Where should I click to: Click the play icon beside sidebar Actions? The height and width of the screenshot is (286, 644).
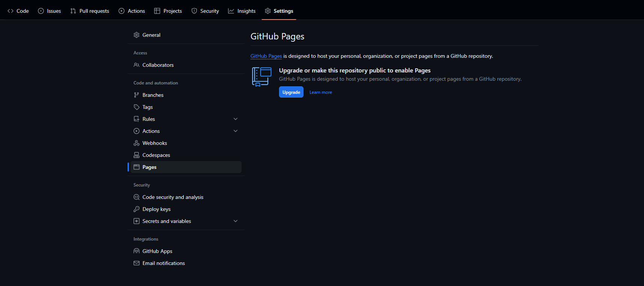[x=137, y=131]
